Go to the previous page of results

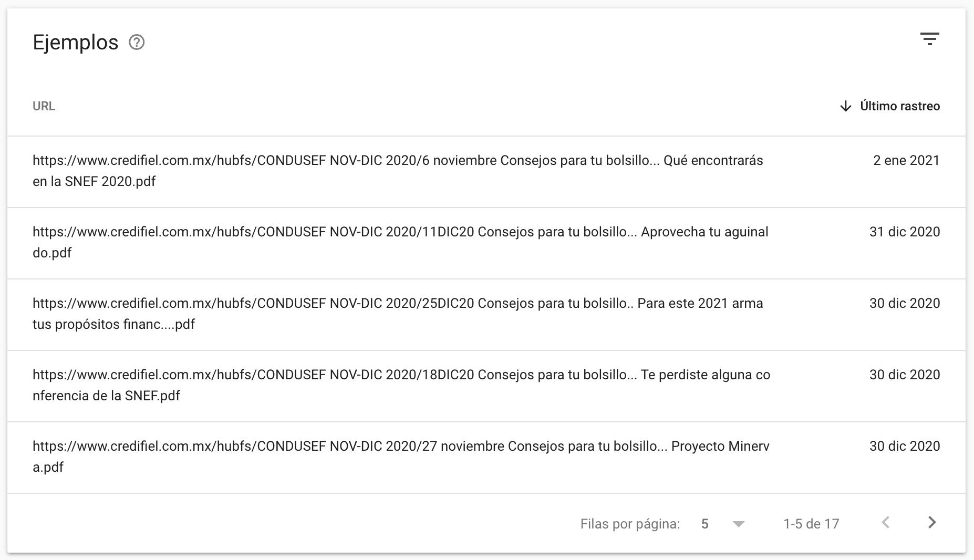click(886, 523)
